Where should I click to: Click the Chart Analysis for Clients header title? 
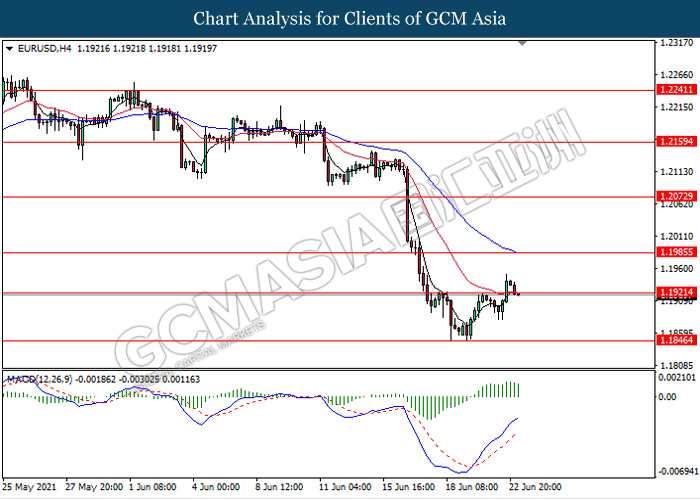[x=350, y=19]
